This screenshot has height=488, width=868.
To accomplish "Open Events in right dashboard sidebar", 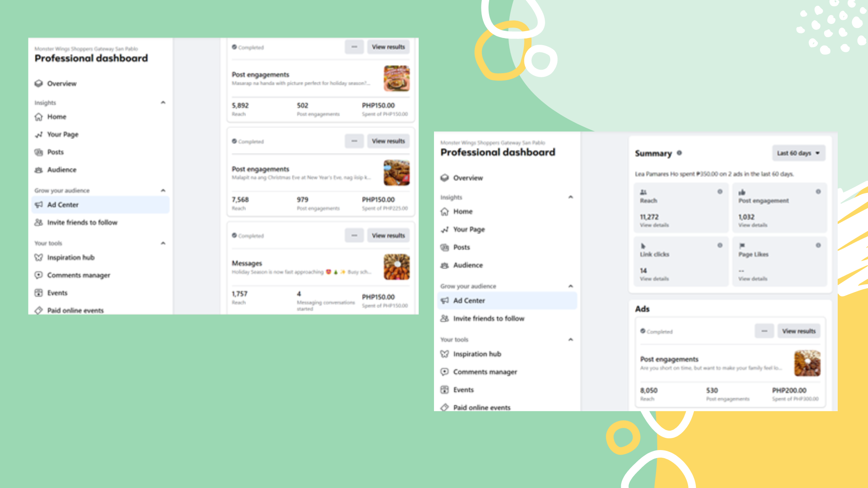I will tap(463, 390).
